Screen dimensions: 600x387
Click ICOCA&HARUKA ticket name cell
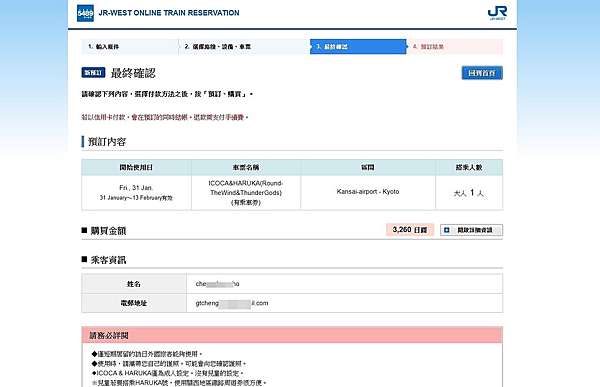[246, 193]
